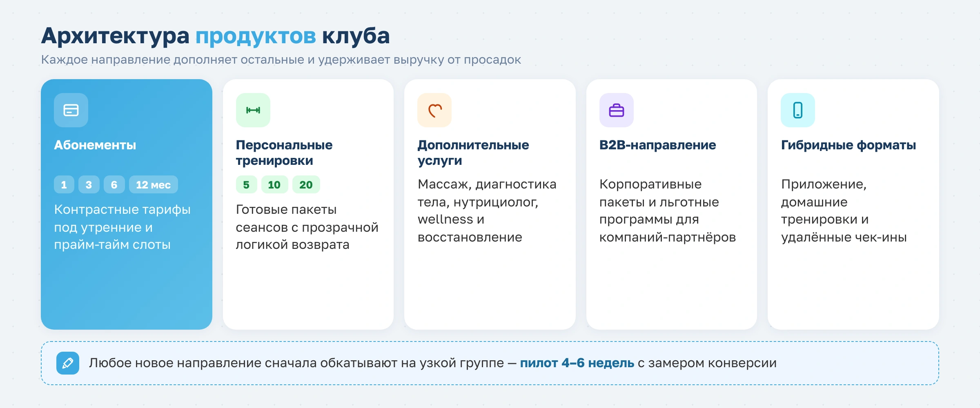980x408 pixels.
Task: Click the note text Любое новое направление
Action: [x=433, y=363]
